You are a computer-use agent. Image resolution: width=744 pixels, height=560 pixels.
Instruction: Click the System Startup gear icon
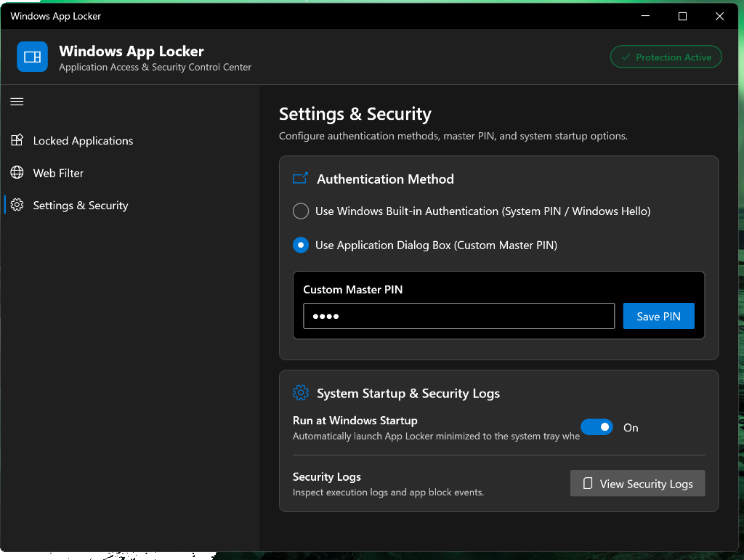pyautogui.click(x=301, y=393)
